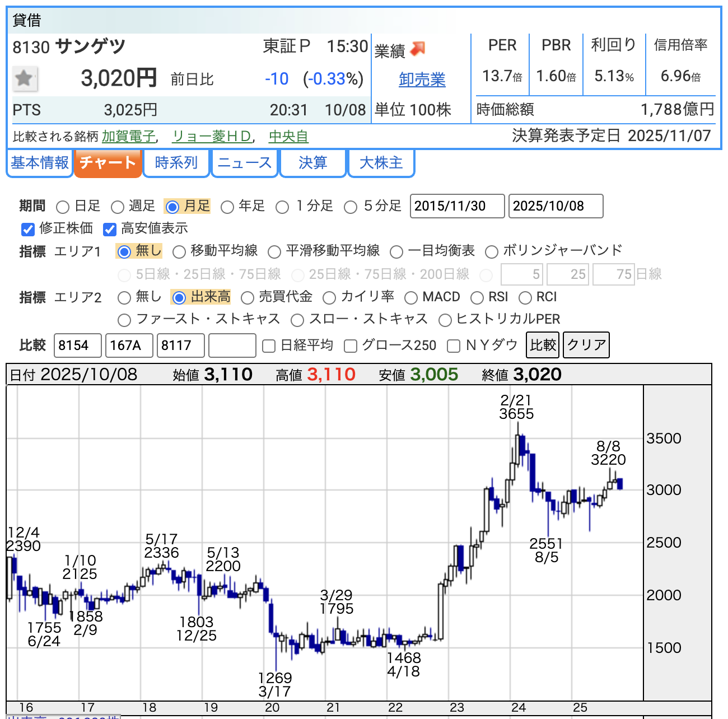Click the star favorite icon

25,78
